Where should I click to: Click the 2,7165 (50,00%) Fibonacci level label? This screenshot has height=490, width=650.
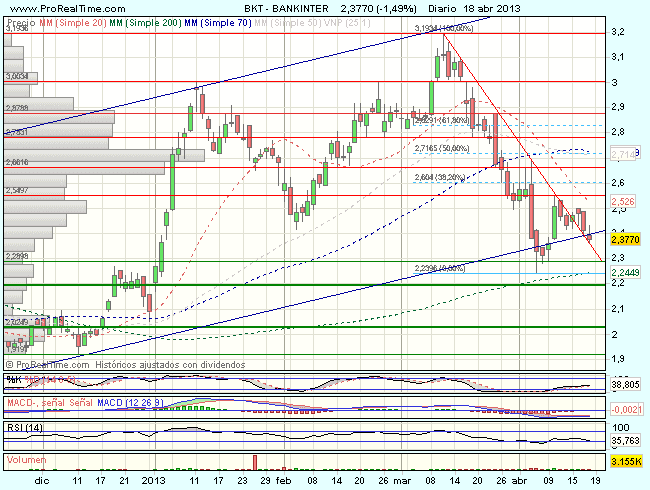pos(441,148)
